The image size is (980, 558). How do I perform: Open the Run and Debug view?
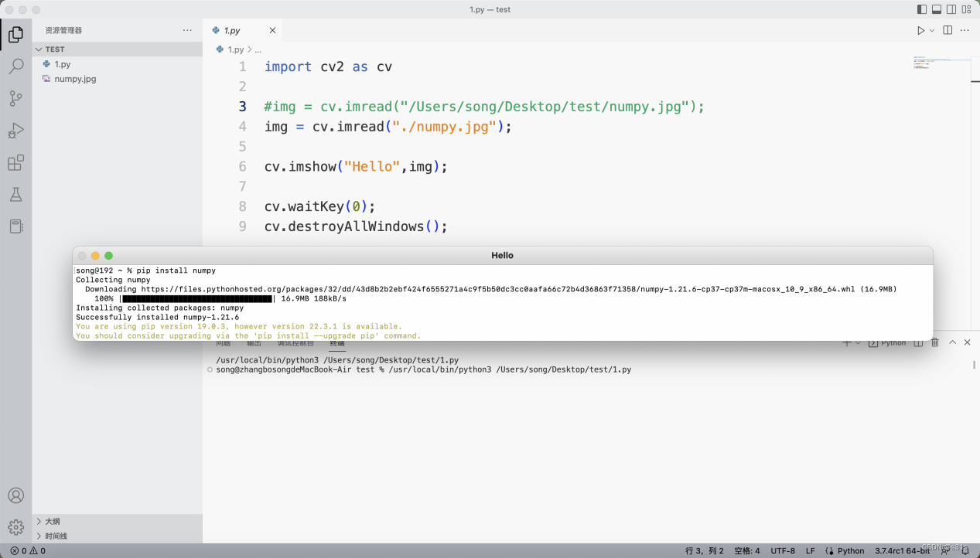pos(15,131)
